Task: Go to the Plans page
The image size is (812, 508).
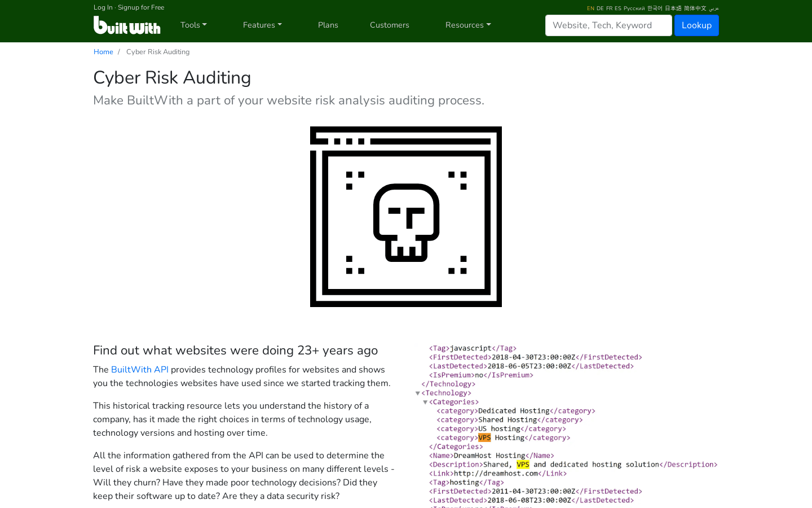Action: coord(328,25)
